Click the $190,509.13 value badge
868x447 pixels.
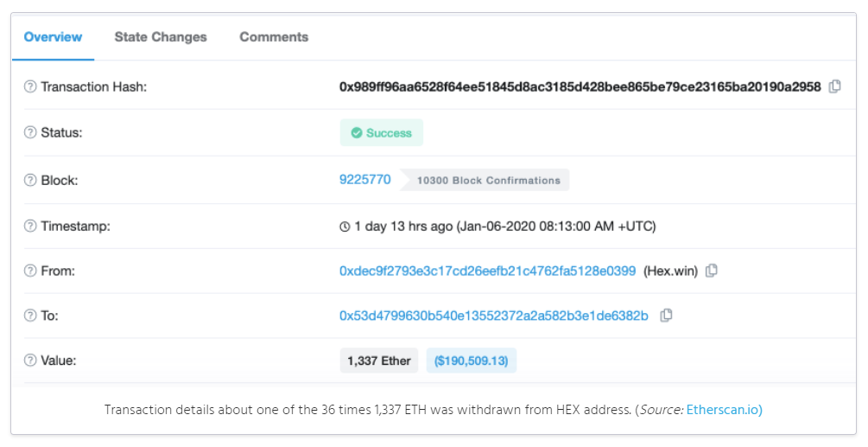pyautogui.click(x=471, y=361)
